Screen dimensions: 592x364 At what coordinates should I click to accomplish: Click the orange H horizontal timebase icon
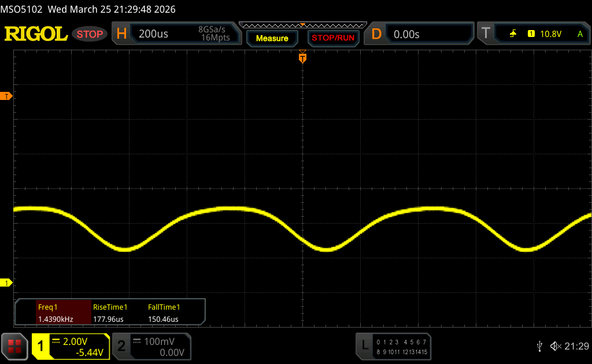pos(121,34)
